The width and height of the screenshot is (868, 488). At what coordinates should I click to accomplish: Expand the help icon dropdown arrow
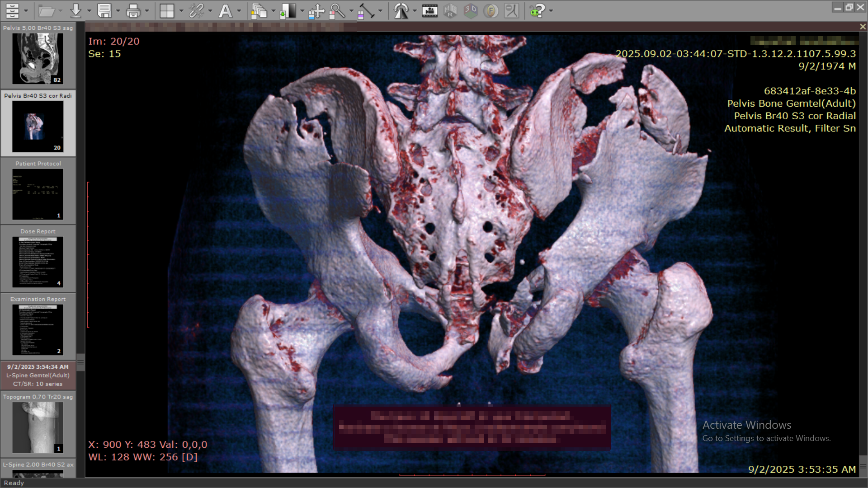click(551, 11)
